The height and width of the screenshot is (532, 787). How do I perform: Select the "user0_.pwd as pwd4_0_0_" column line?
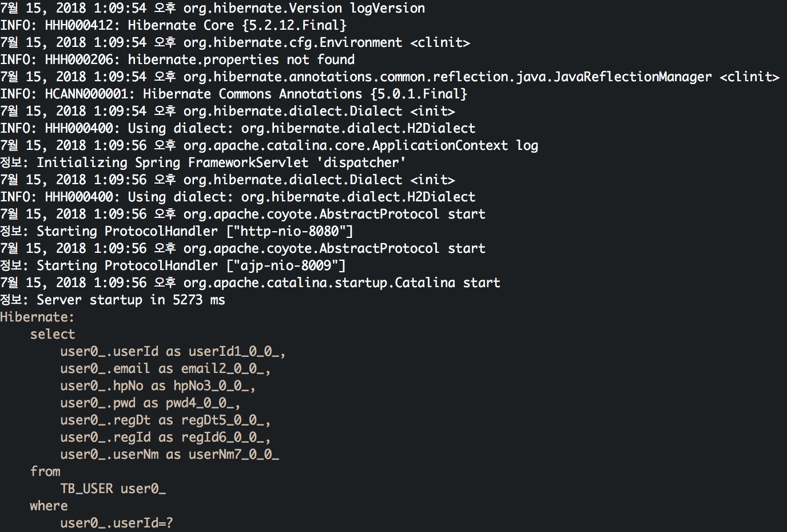coord(150,403)
